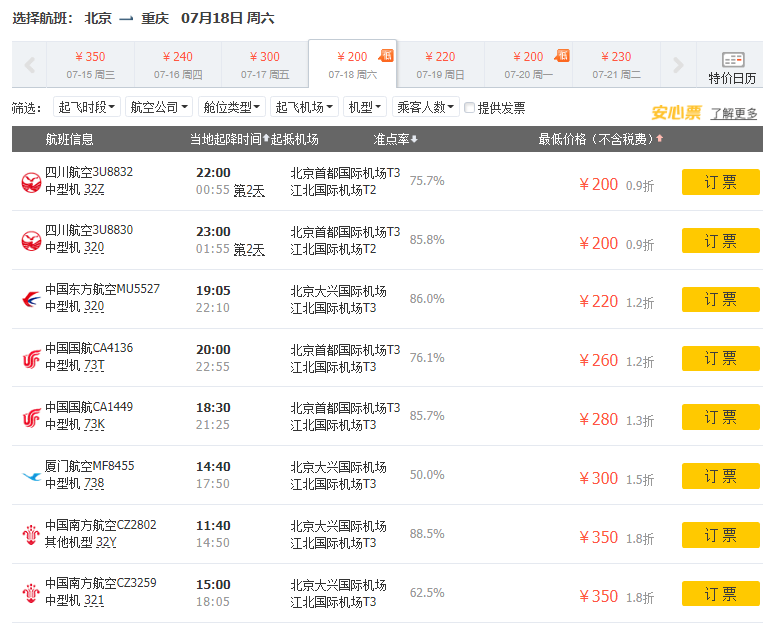763x634 pixels.
Task: Open the 航空公司 filter dropdown
Action: pyautogui.click(x=158, y=108)
